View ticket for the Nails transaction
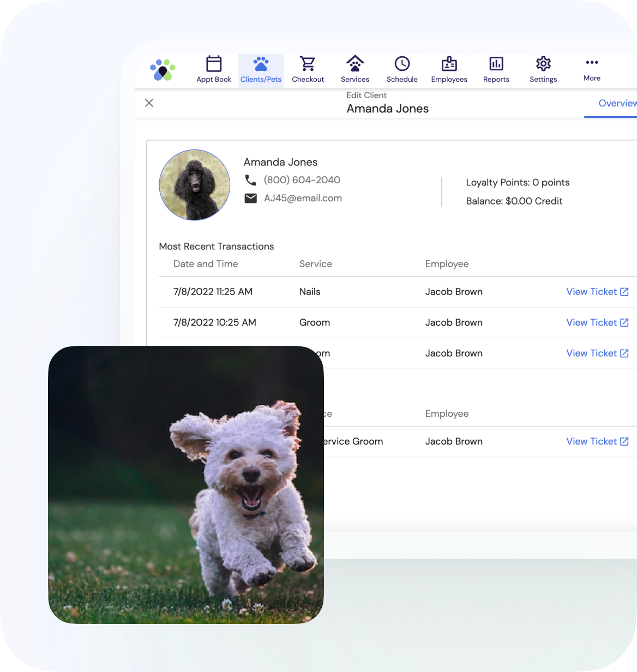This screenshot has height=672, width=637. [x=591, y=291]
